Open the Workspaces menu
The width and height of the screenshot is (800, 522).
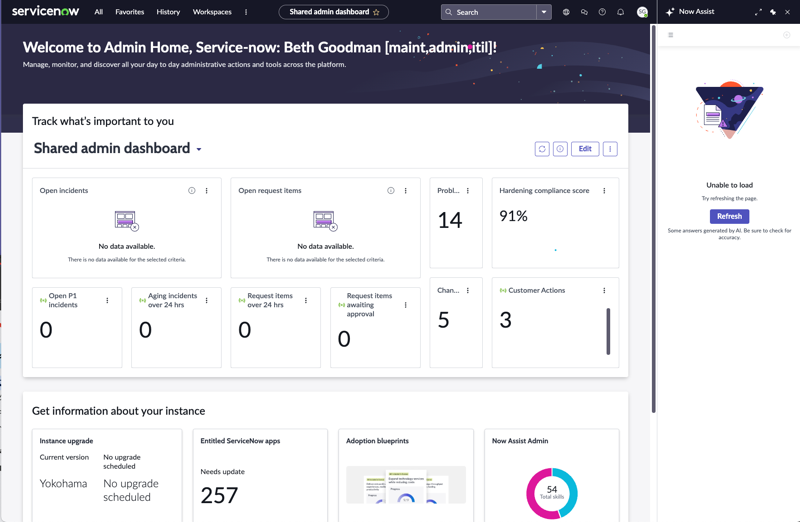(212, 12)
